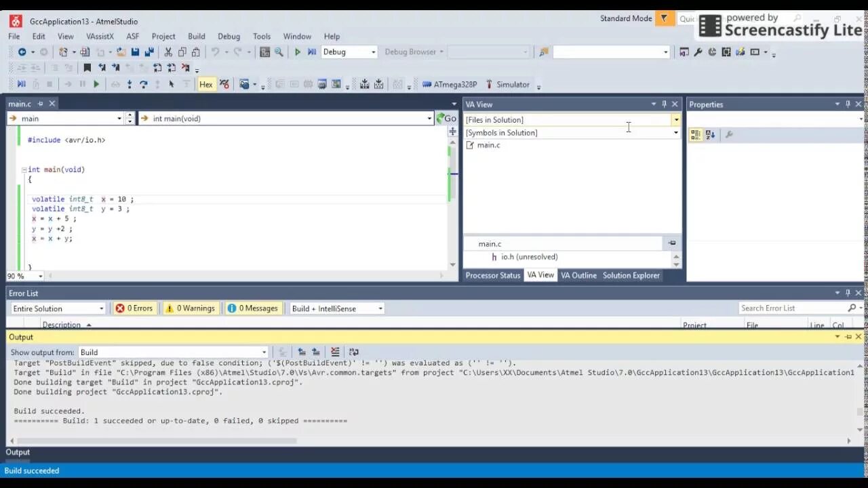
Task: Open the 90 % zoom level dropdown
Action: pos(40,277)
